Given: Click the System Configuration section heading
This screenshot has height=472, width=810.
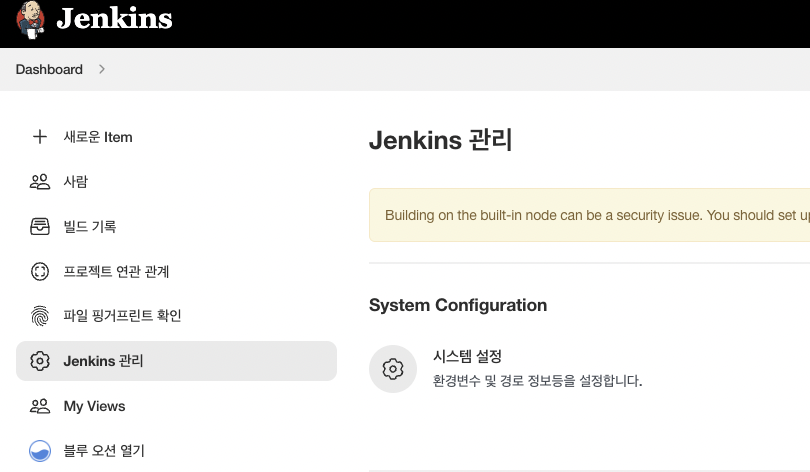Looking at the screenshot, I should click(x=458, y=305).
